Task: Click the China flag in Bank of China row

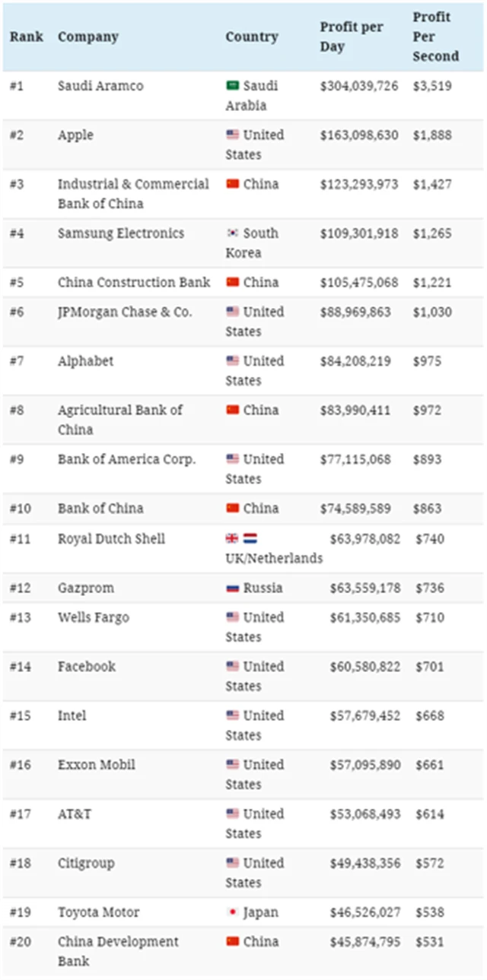Action: [232, 508]
